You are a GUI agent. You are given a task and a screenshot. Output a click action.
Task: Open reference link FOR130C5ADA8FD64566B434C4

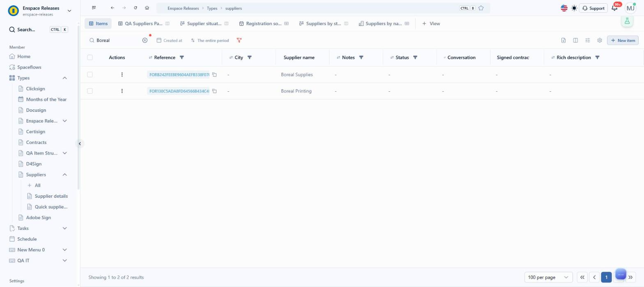[x=179, y=91]
